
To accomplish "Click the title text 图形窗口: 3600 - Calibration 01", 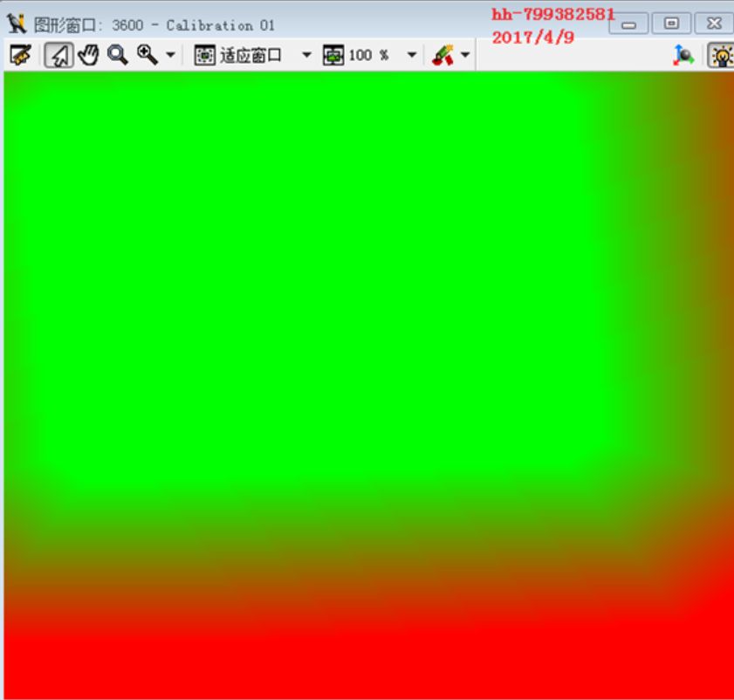I will 154,25.
